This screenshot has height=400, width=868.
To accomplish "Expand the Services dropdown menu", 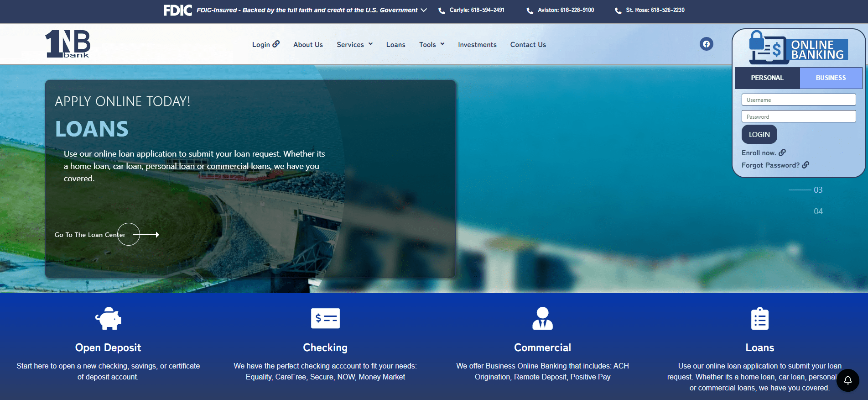I will tap(354, 44).
